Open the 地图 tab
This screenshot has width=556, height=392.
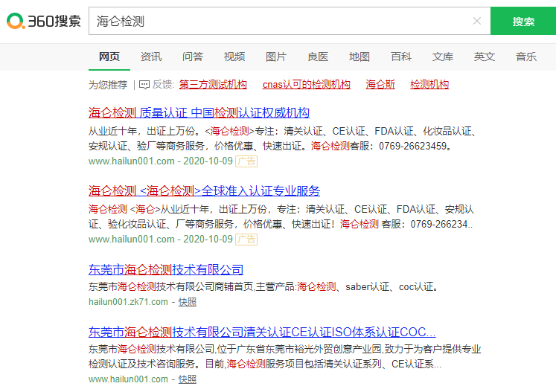360,57
